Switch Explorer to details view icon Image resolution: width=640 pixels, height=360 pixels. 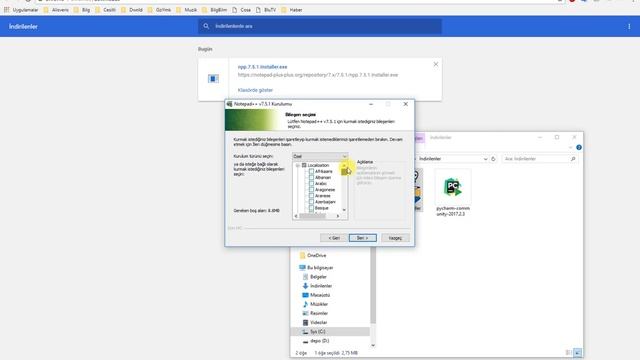tap(569, 353)
